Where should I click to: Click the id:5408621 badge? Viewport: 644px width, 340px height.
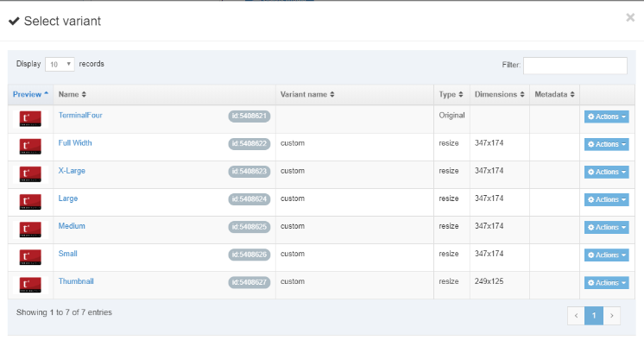(249, 116)
